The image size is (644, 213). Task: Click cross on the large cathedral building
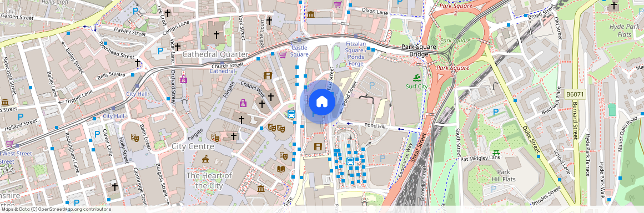(217, 35)
